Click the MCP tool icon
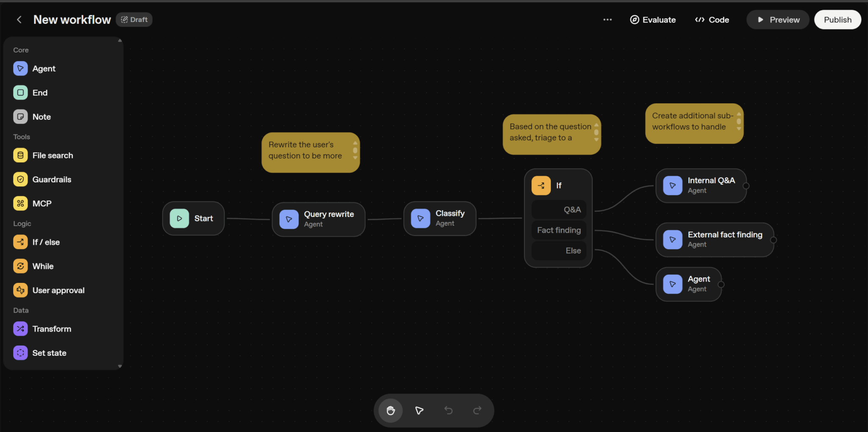868x432 pixels. coord(20,204)
